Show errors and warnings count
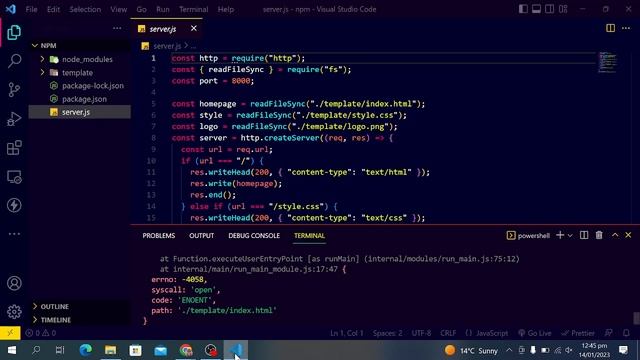 [40, 333]
